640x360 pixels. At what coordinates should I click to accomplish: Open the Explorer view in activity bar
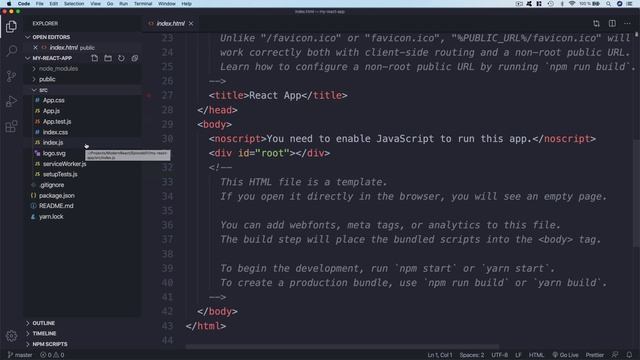[x=11, y=27]
